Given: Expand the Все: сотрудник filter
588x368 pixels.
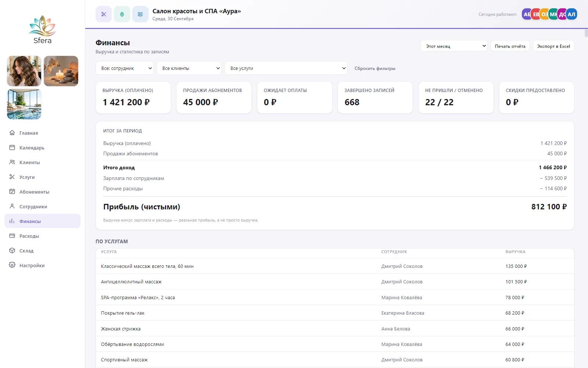Looking at the screenshot, I should click(125, 68).
